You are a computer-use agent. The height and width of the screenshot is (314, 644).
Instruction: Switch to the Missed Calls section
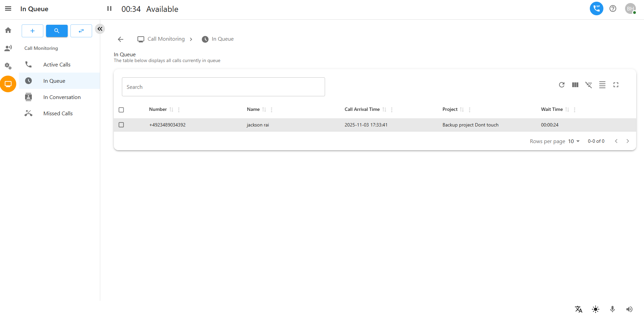[x=58, y=113]
